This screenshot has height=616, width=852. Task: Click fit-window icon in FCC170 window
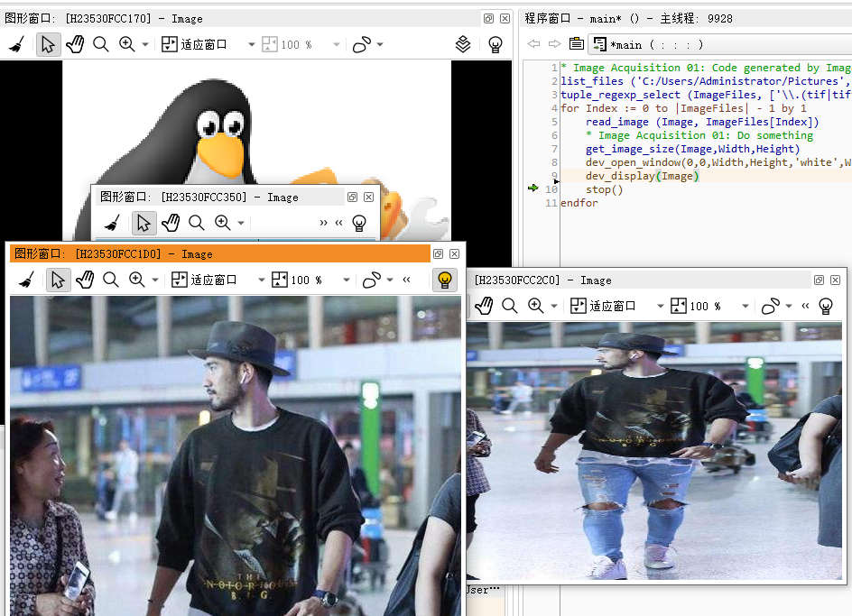pos(170,44)
